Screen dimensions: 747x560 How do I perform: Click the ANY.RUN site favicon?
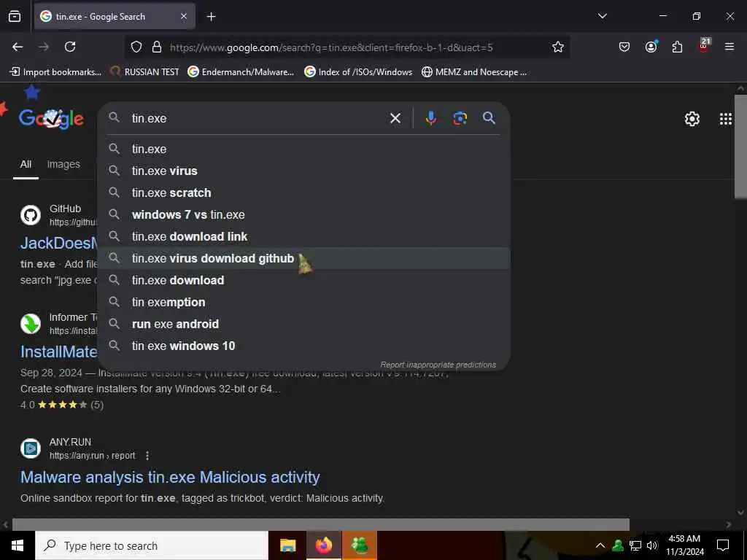[x=31, y=448]
